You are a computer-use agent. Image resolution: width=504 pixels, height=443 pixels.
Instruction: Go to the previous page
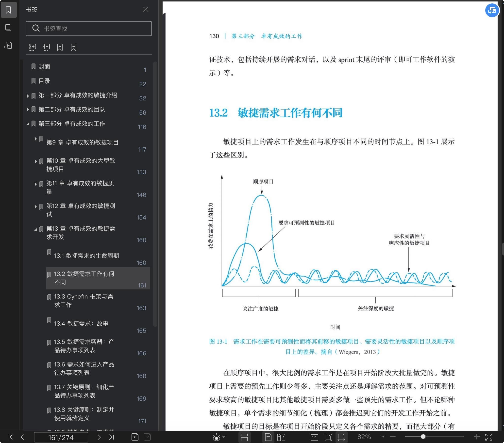(x=22, y=437)
